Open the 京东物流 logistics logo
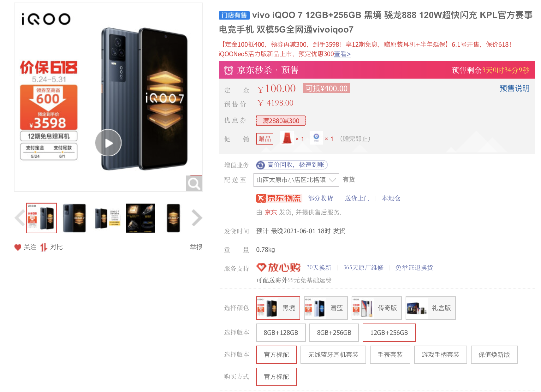The image size is (541, 392). coord(279,198)
